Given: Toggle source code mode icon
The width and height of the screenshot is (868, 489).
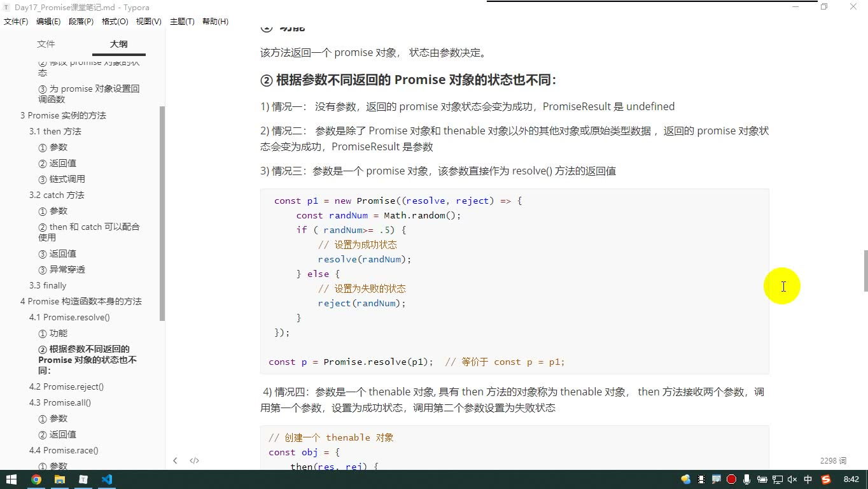Looking at the screenshot, I should [194, 460].
